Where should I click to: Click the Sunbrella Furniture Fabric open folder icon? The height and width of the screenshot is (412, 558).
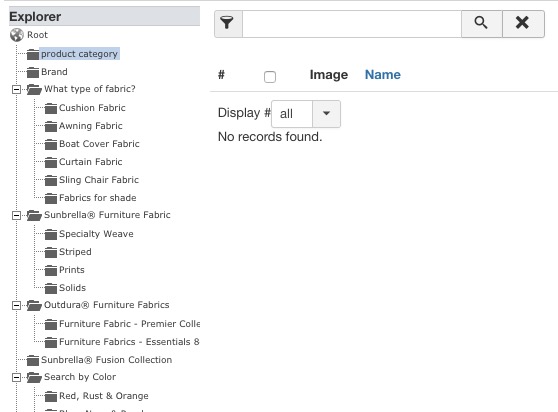(34, 215)
